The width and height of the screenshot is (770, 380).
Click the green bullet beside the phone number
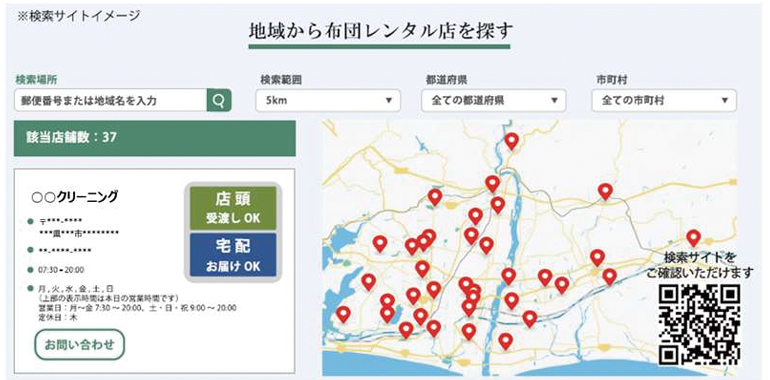pos(31,250)
